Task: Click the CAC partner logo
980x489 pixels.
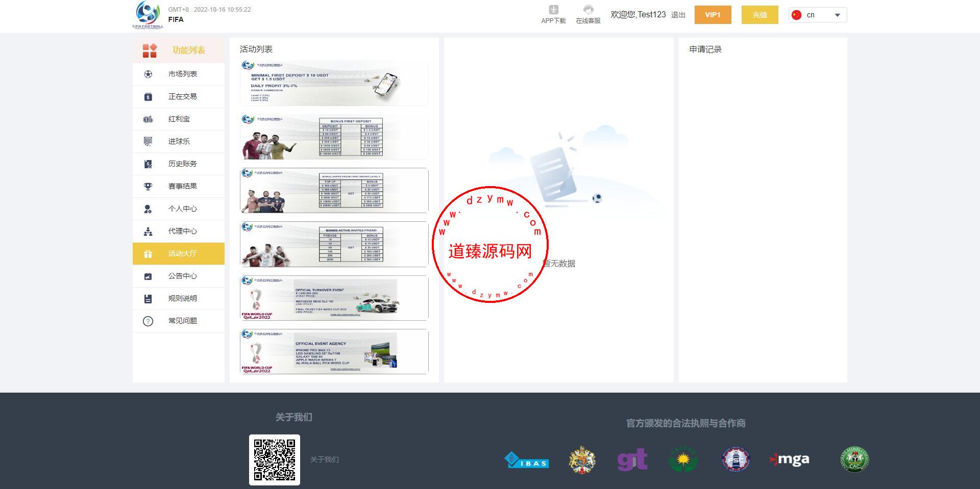Action: coord(854,460)
